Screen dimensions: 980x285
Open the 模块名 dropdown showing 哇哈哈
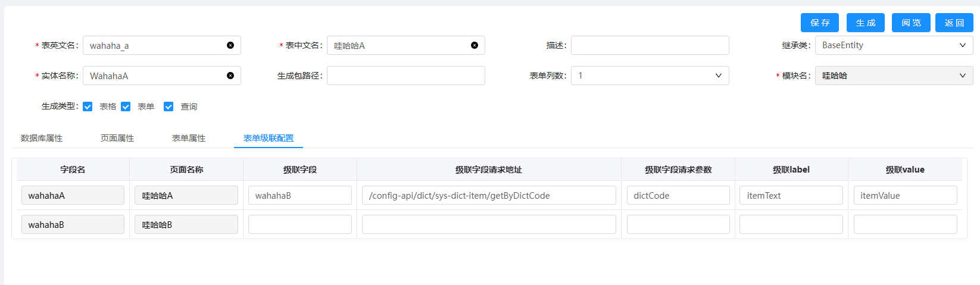click(894, 76)
